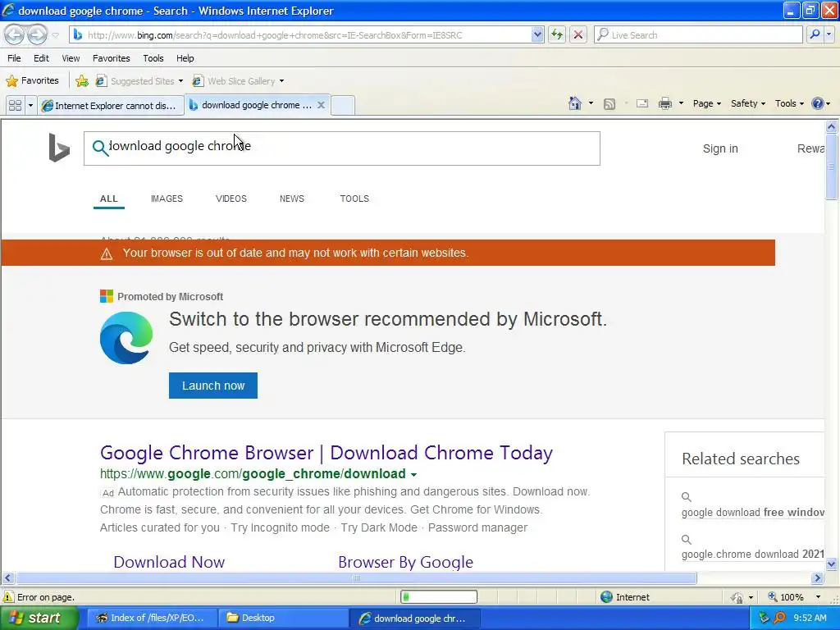The height and width of the screenshot is (630, 840).
Task: Click the horizontal scrollbar right arrow
Action: click(x=818, y=578)
